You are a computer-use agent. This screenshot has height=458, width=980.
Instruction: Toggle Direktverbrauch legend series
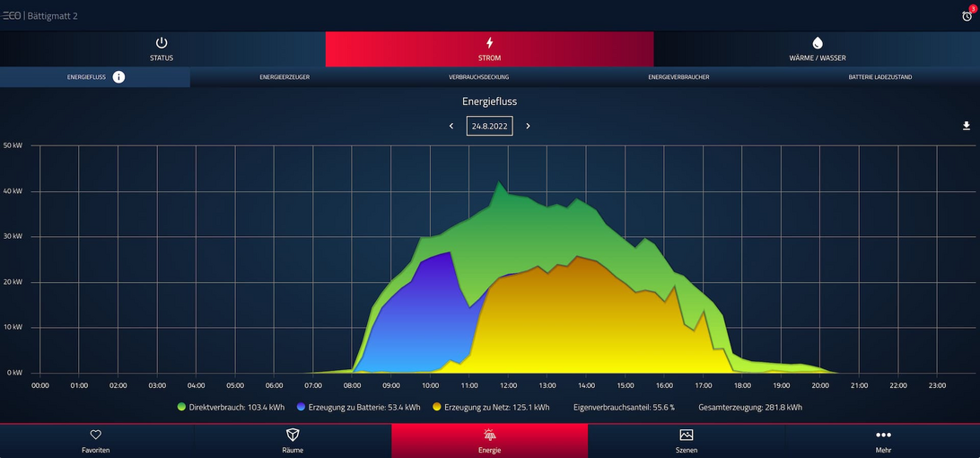(231, 407)
